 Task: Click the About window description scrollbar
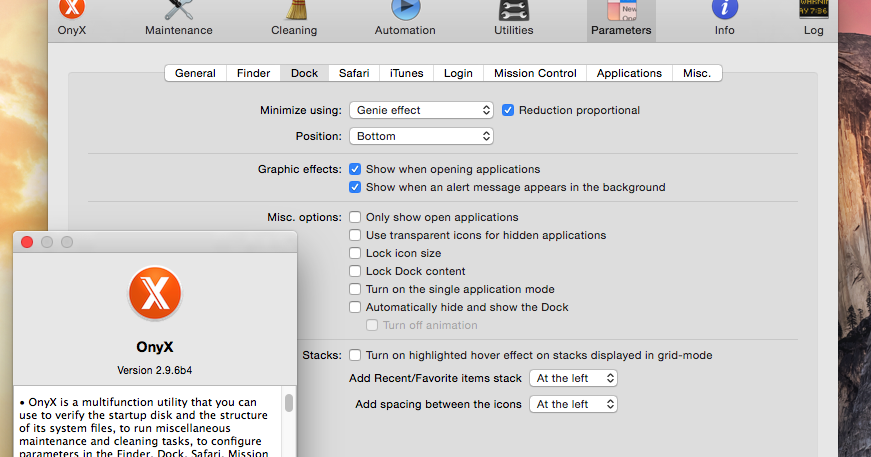289,403
